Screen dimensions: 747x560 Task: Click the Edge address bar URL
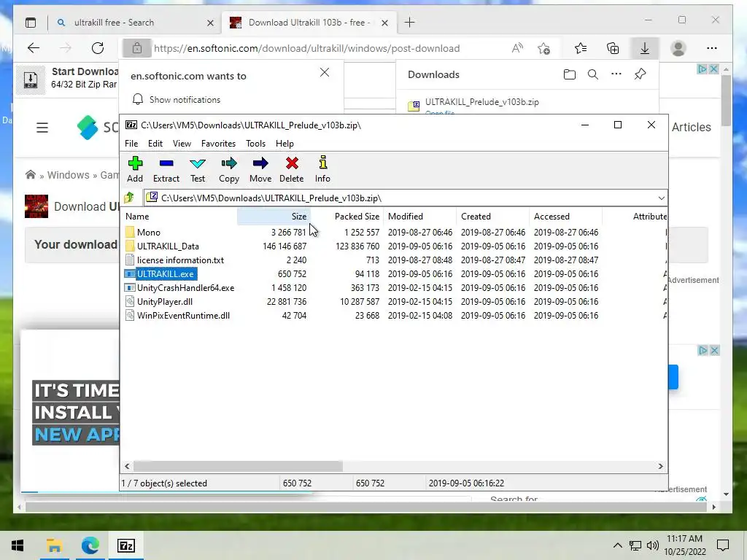(x=307, y=48)
